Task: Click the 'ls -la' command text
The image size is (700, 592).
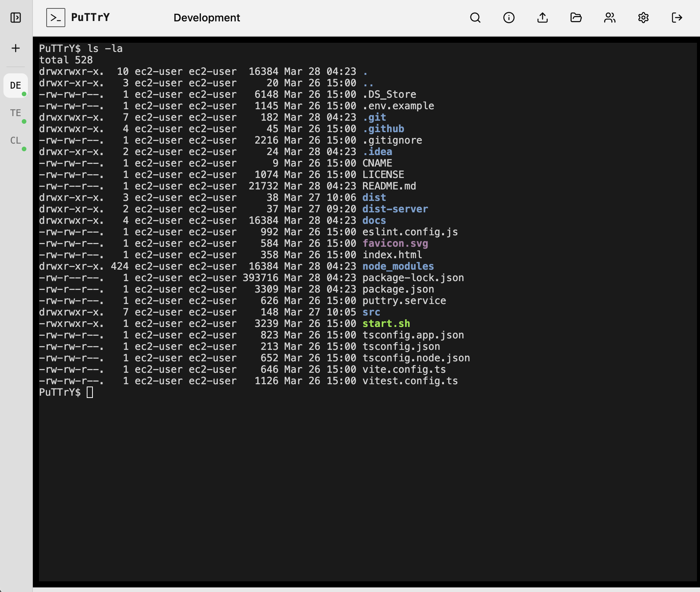Action: coord(105,49)
